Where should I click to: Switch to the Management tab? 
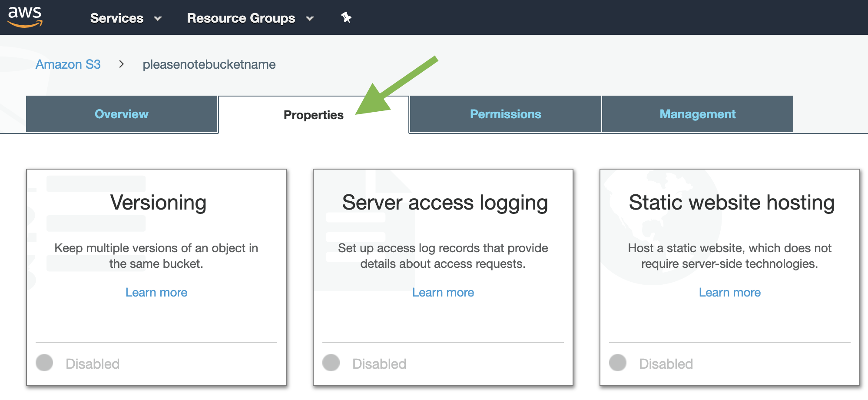point(697,114)
